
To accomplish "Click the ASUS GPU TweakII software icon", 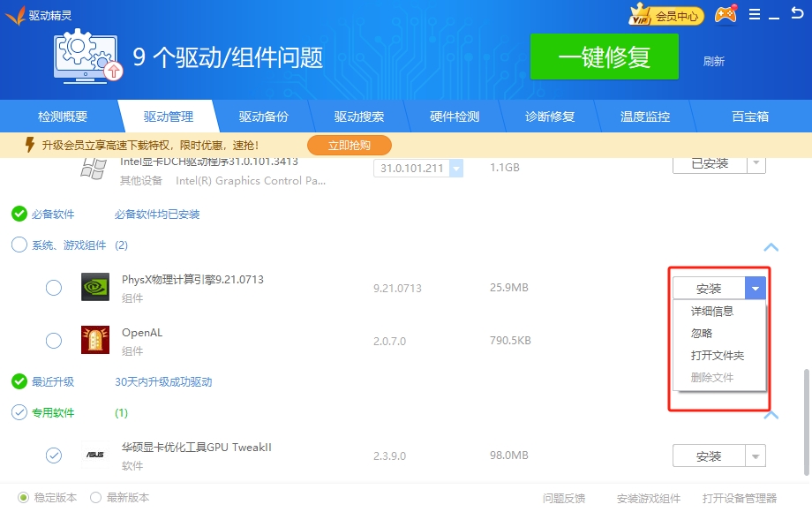I will coord(95,455).
